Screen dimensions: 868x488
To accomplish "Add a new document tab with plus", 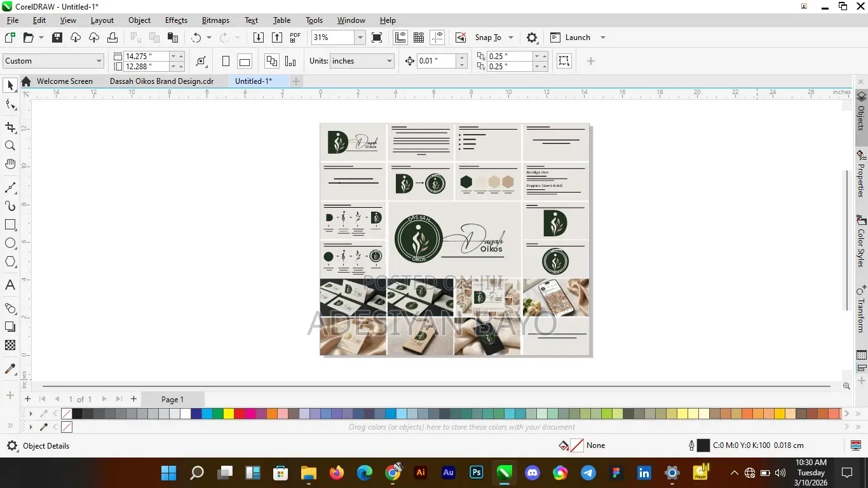I will [295, 81].
